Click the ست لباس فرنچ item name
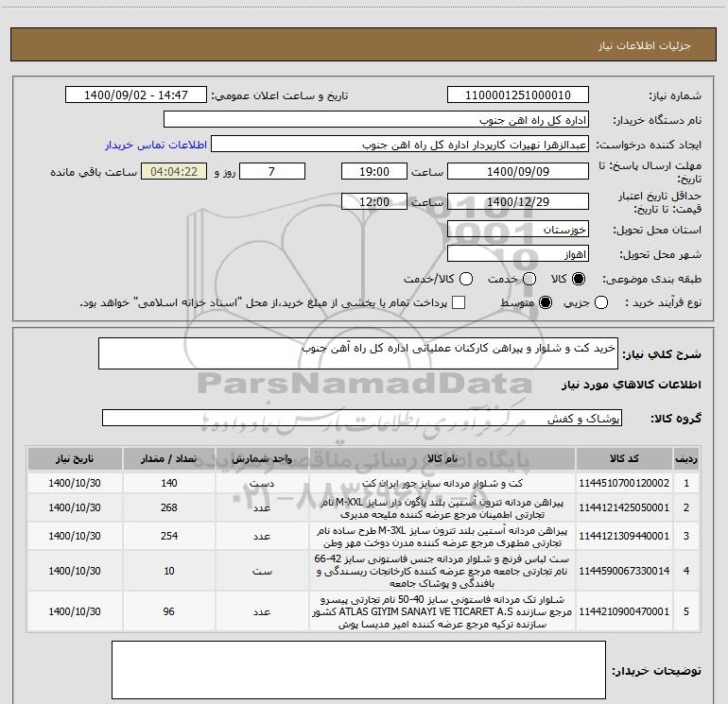The image size is (728, 704). [x=442, y=571]
